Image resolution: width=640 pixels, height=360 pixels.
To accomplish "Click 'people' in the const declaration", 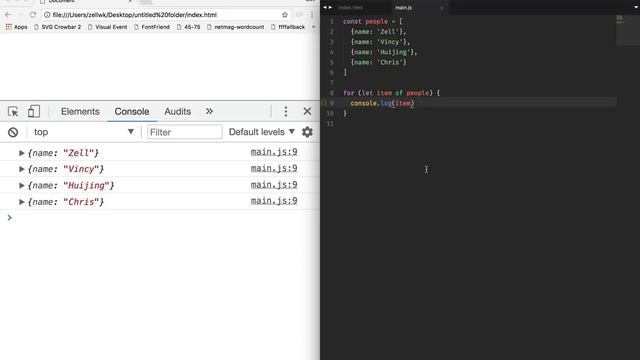I will click(x=376, y=22).
